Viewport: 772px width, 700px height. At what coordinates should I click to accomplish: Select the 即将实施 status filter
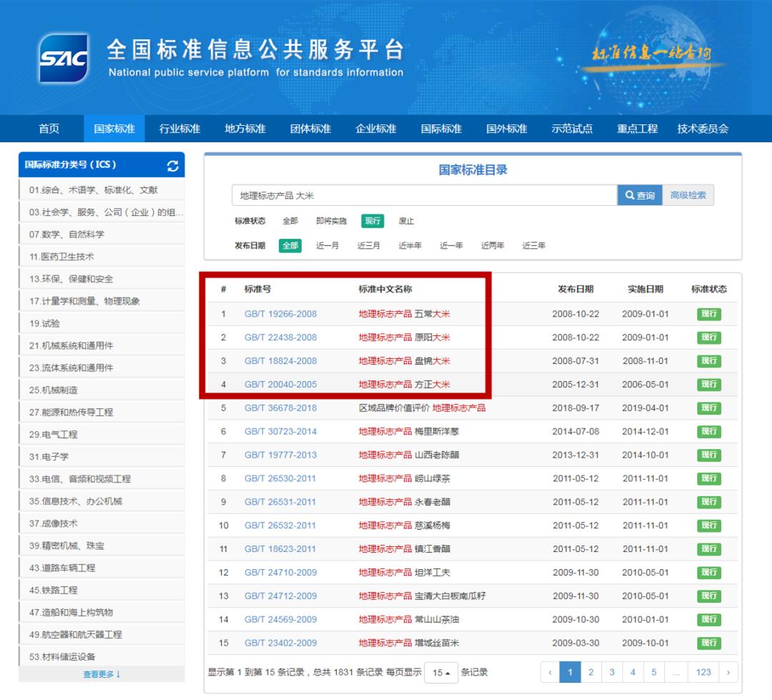[331, 221]
